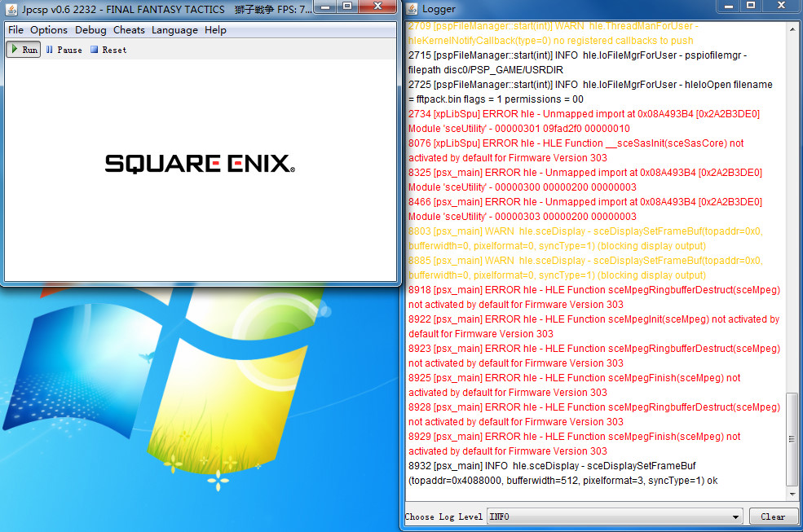Click the Reset button in the toolbar
This screenshot has height=532, width=803.
[x=108, y=50]
